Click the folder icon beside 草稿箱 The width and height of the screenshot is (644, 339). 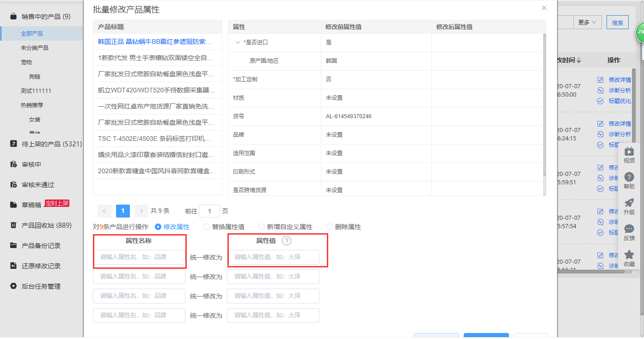[x=13, y=205]
